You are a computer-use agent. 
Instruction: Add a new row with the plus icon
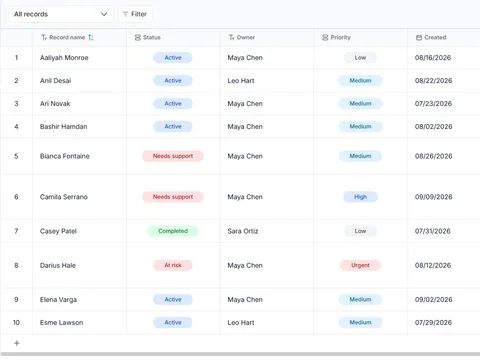pyautogui.click(x=17, y=343)
